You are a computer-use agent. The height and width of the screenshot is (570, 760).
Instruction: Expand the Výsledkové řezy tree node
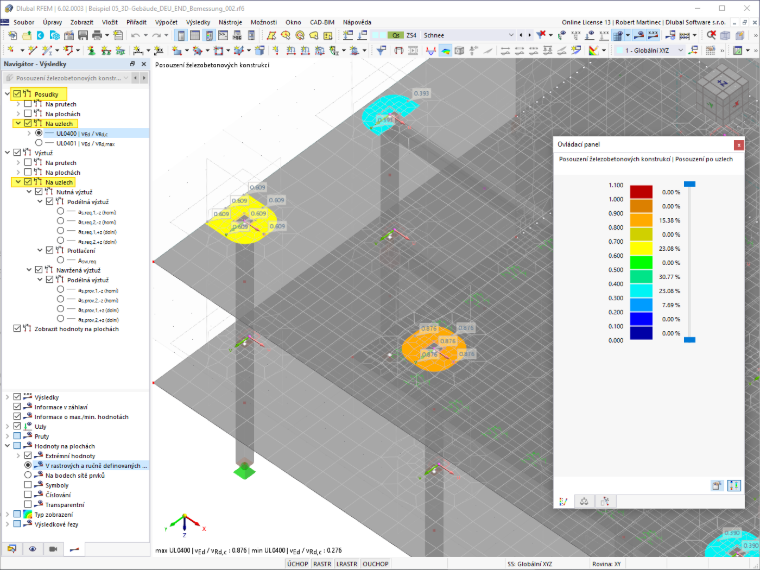point(7,524)
